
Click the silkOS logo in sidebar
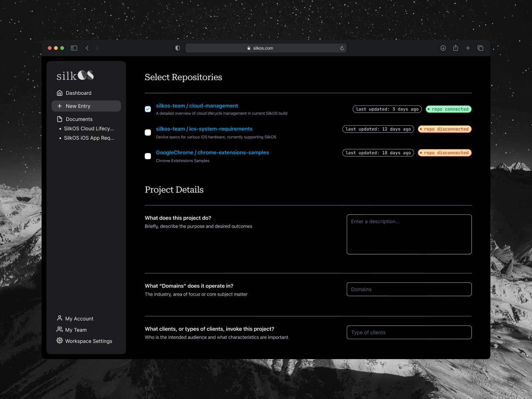pos(75,76)
